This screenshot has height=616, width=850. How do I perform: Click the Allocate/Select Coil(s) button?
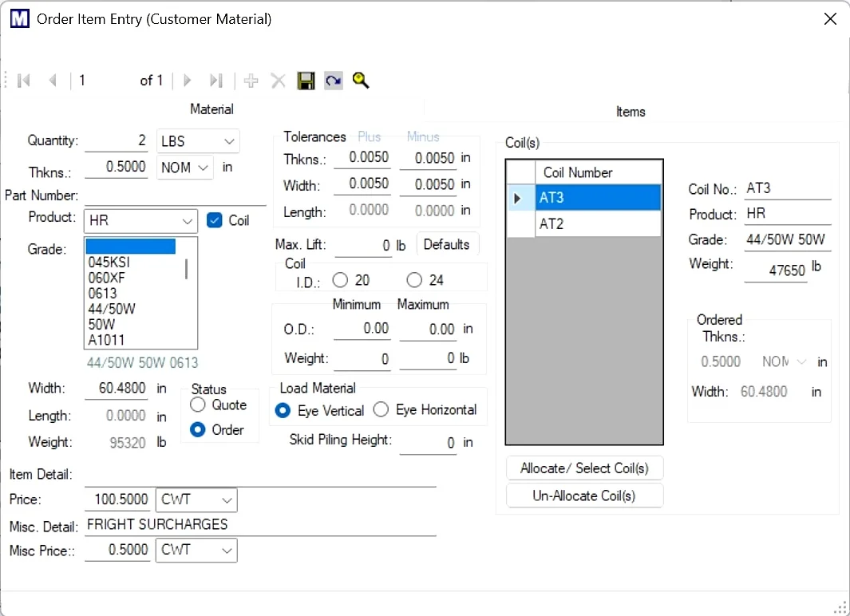click(584, 468)
